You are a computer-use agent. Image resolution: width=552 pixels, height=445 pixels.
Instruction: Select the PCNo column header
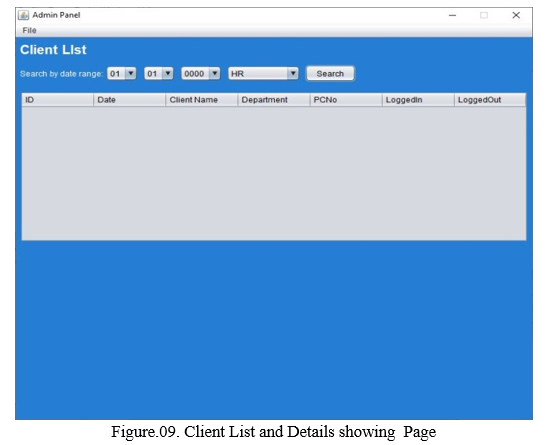346,100
